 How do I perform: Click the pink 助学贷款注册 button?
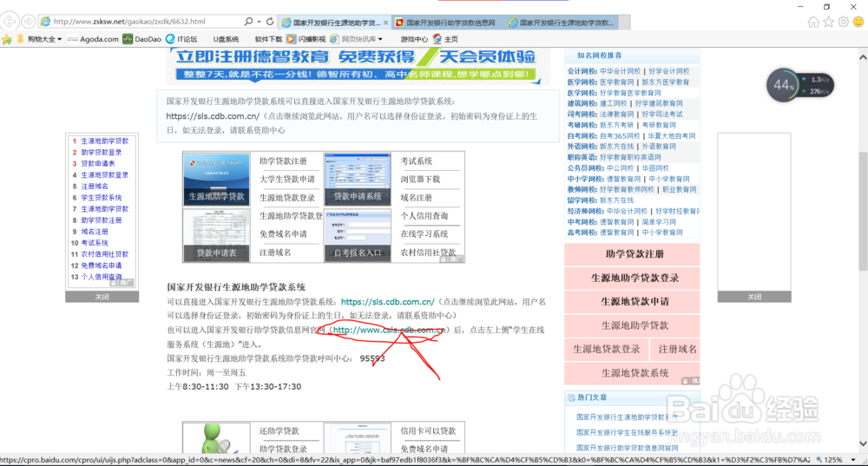click(x=632, y=254)
